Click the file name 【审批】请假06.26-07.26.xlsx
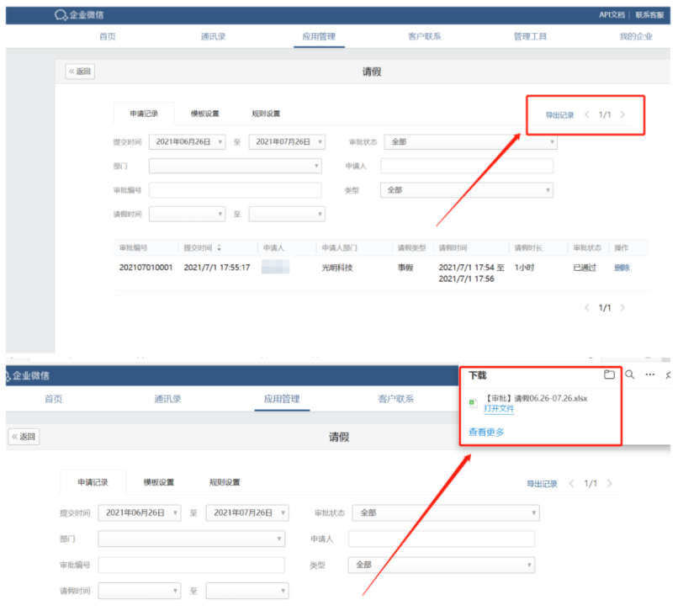Viewport: 678px width, 616px height. click(535, 398)
